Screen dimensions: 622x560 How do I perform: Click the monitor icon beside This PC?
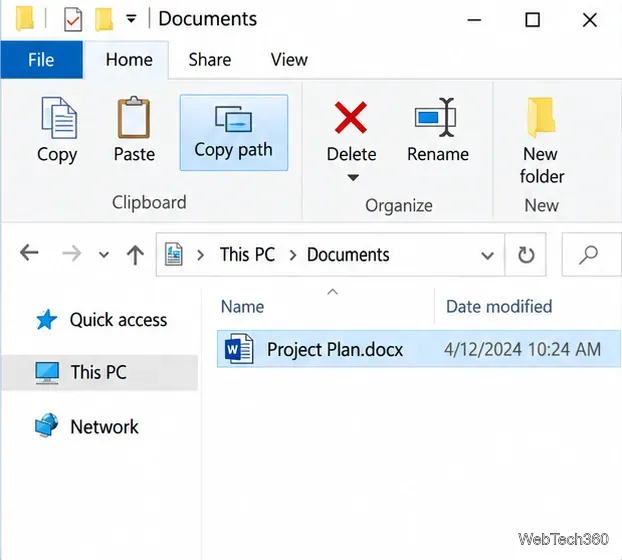pyautogui.click(x=47, y=372)
